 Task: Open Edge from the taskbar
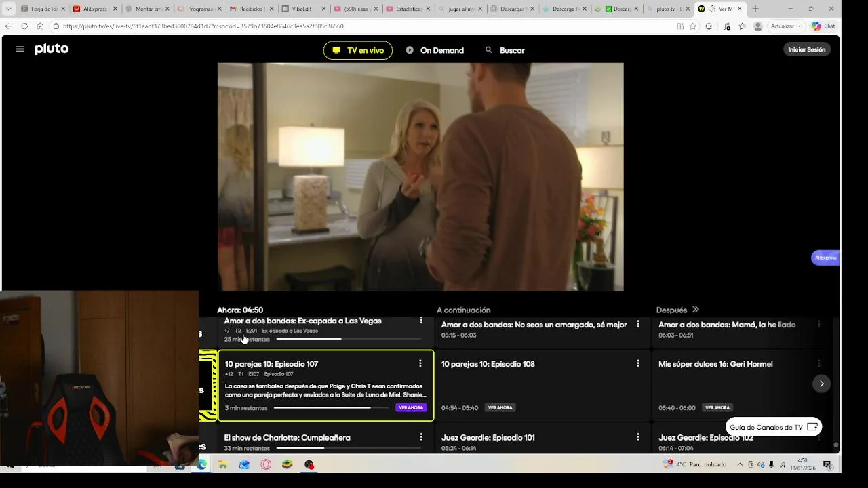[201, 464]
